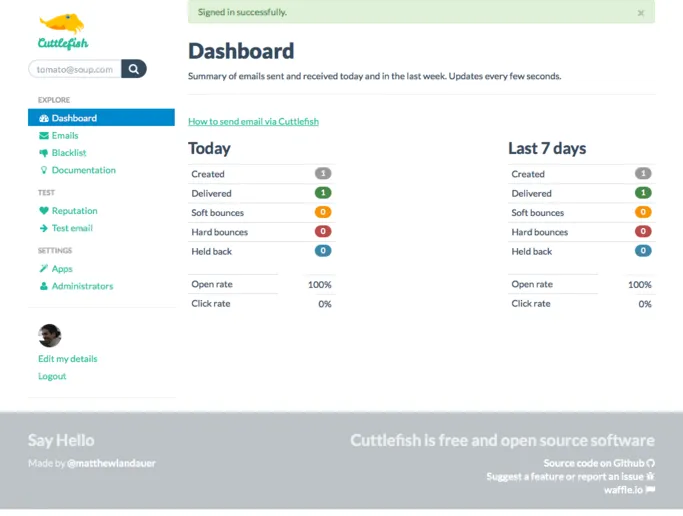Open the Dashboard sidebar item
This screenshot has height=516, width=683.
click(74, 118)
